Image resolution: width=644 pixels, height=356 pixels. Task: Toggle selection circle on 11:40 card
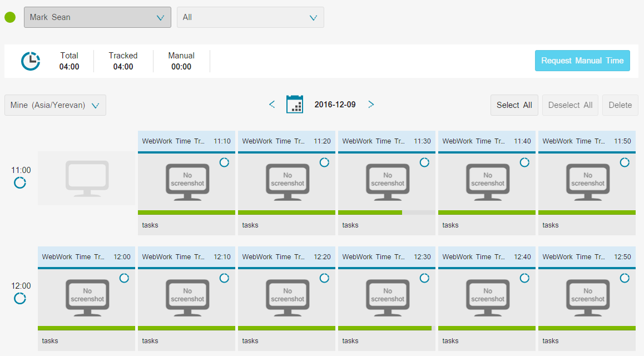pyautogui.click(x=524, y=162)
